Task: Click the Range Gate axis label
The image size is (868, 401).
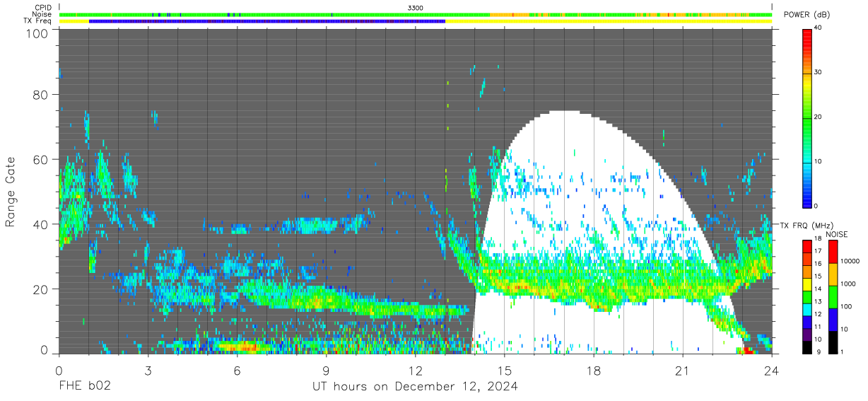Action: [x=11, y=192]
